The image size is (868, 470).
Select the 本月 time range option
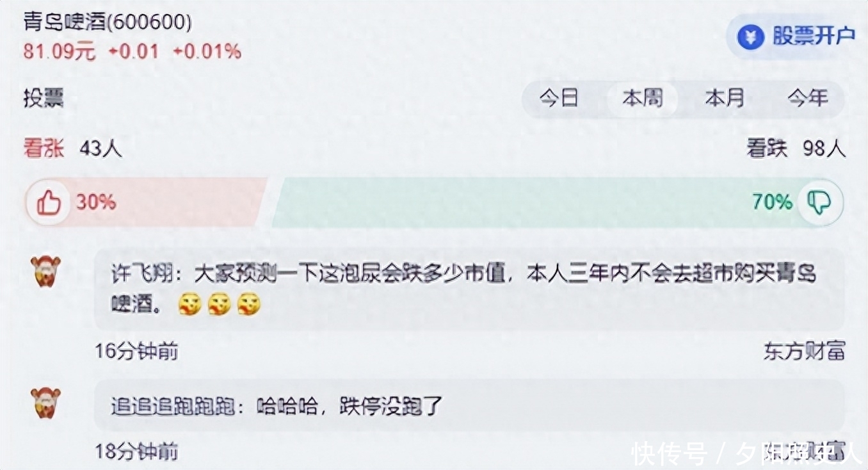725,99
